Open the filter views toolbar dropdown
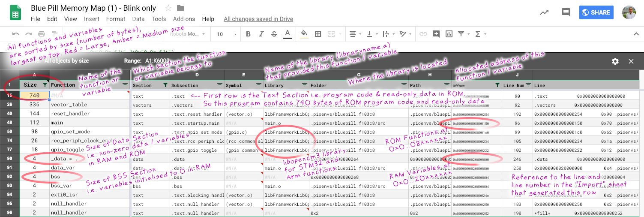This screenshot has height=217, width=644. click(x=463, y=34)
